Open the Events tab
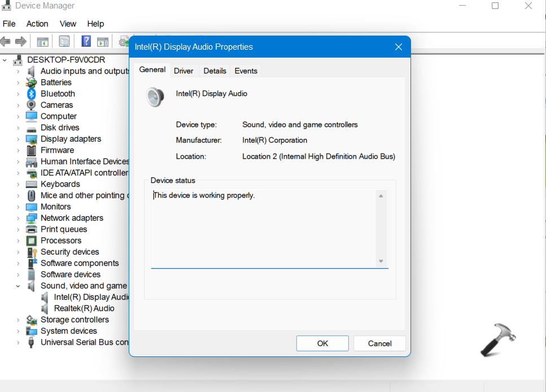The image size is (546, 392). pyautogui.click(x=246, y=71)
